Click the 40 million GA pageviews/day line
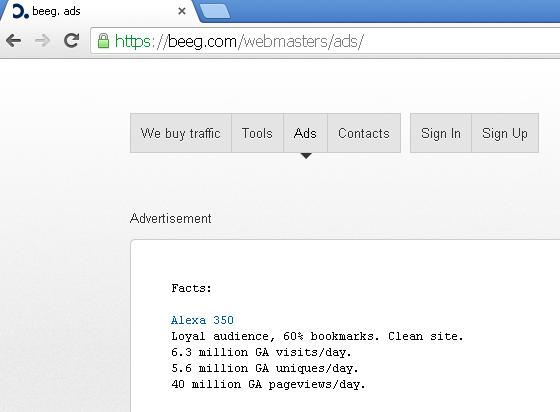Image resolution: width=560 pixels, height=412 pixels. click(268, 384)
